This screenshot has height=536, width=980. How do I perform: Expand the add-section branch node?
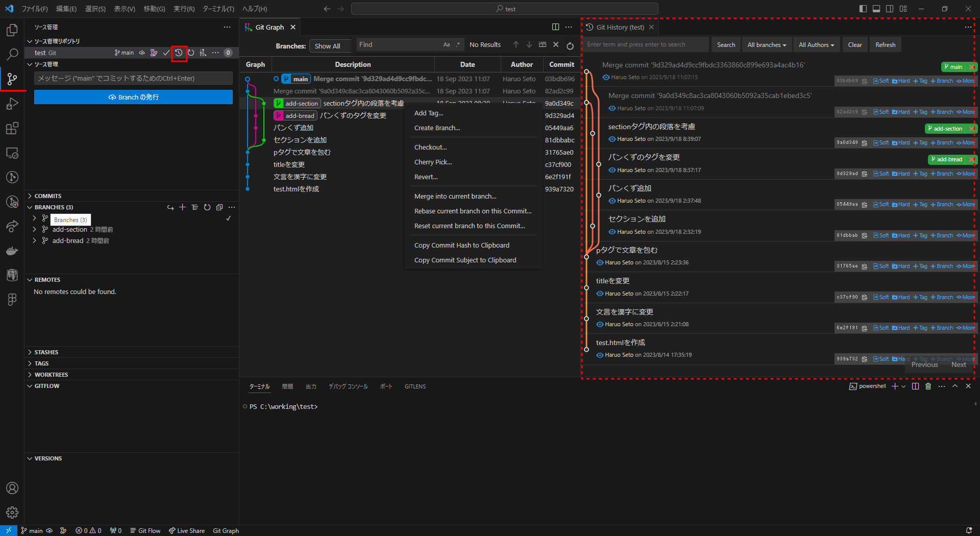[34, 230]
